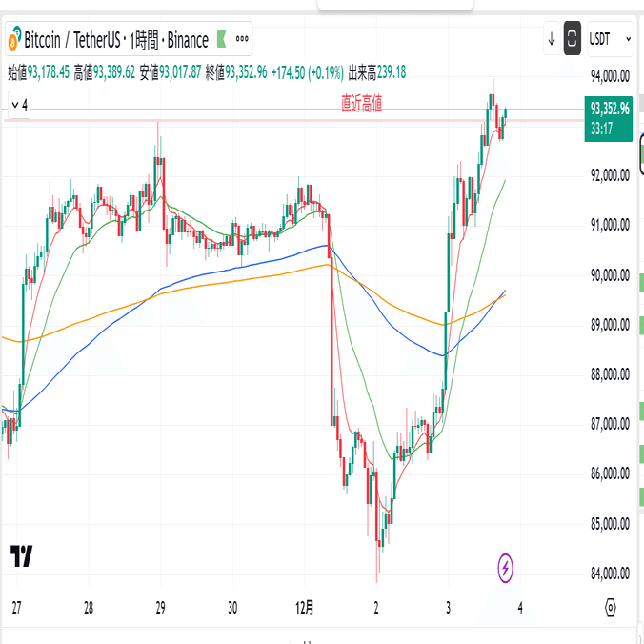Click the down arrow icon beside USDT
644x644 pixels.
click(552, 40)
